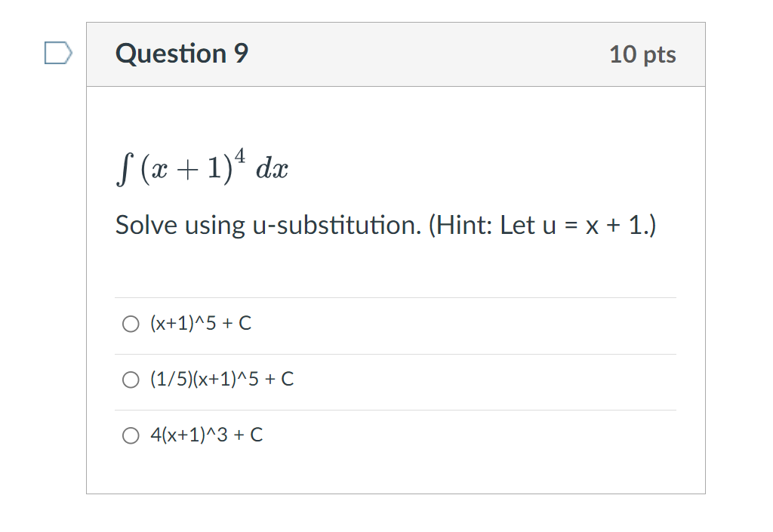The width and height of the screenshot is (773, 532).
Task: Click the 10 pts point value label
Action: (643, 54)
